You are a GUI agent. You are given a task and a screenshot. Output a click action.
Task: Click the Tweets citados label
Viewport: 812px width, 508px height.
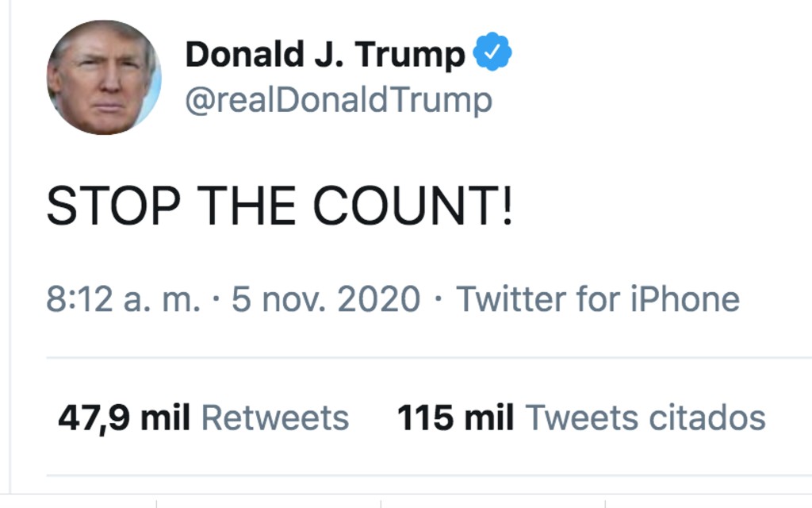(x=645, y=418)
